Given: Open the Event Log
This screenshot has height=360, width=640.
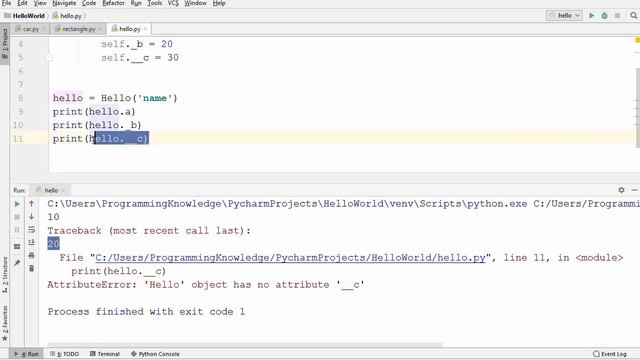Looking at the screenshot, I should [x=610, y=354].
